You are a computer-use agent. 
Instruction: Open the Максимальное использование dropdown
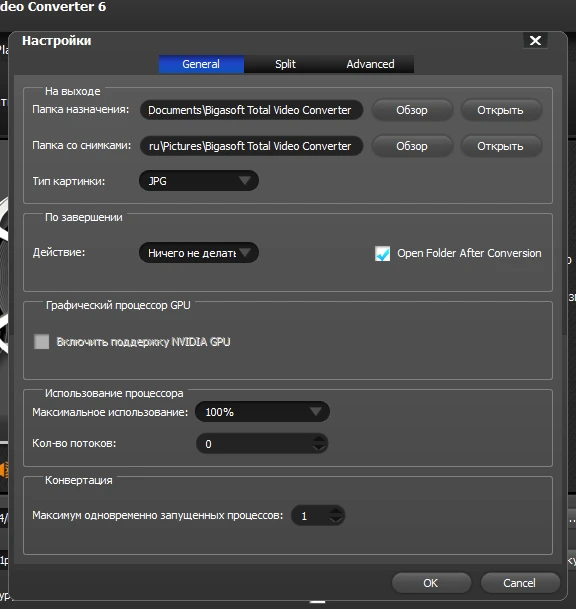point(263,412)
